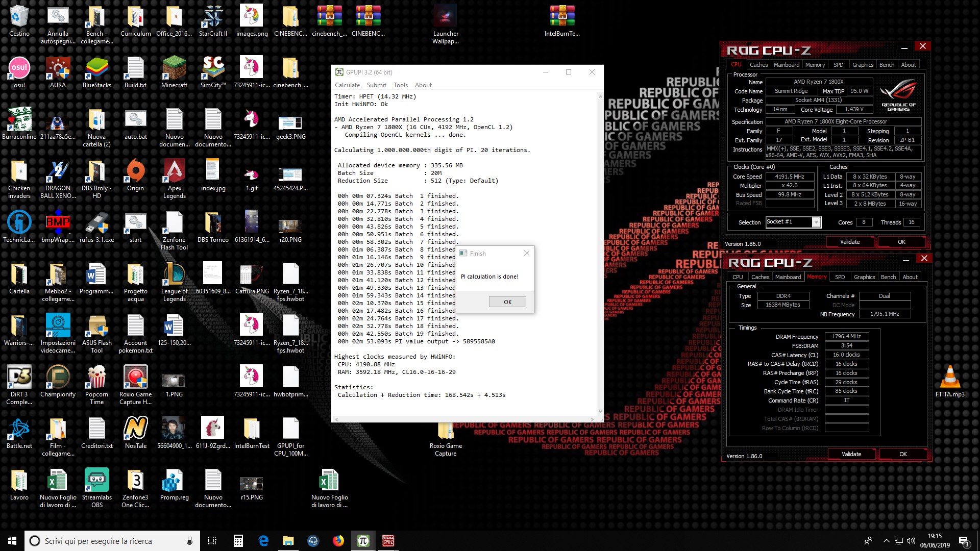
Task: Switch to Memory tab in upper CPU-Z
Action: pyautogui.click(x=815, y=65)
